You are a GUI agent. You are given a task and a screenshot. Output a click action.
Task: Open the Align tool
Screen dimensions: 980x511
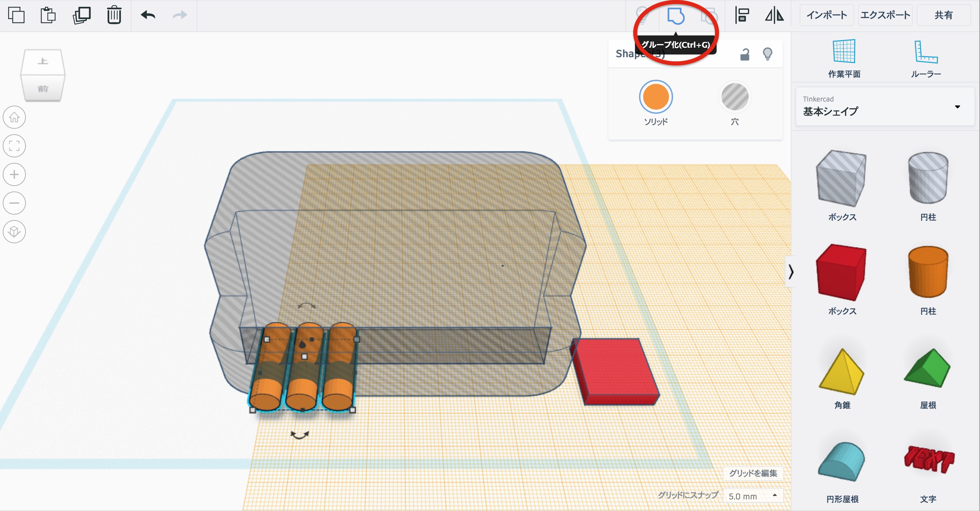pos(742,15)
